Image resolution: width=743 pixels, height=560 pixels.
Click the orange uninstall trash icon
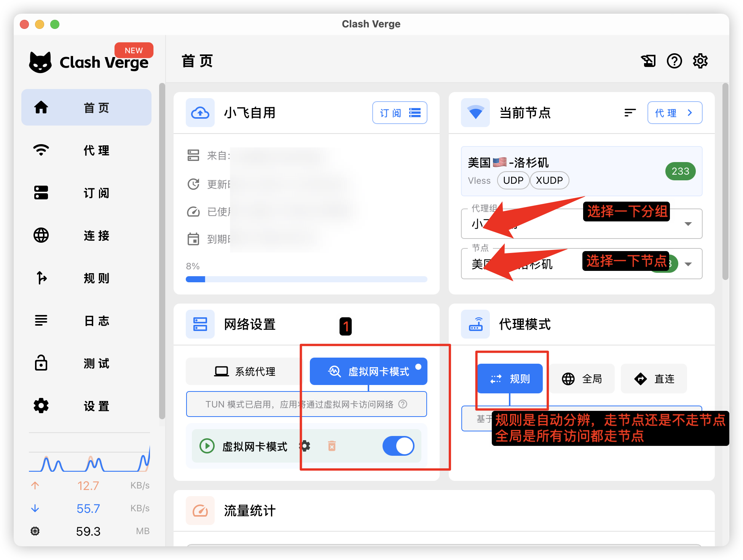tap(332, 446)
